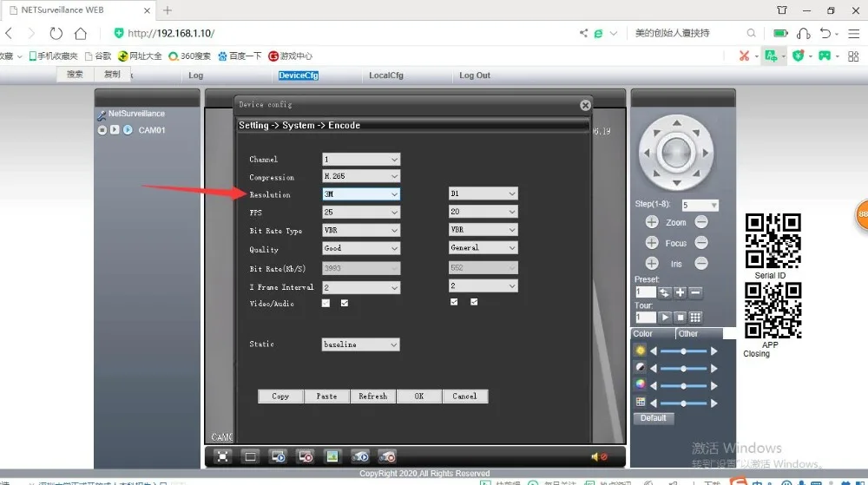
Task: Click the PTZ right arrow
Action: pyautogui.click(x=706, y=154)
